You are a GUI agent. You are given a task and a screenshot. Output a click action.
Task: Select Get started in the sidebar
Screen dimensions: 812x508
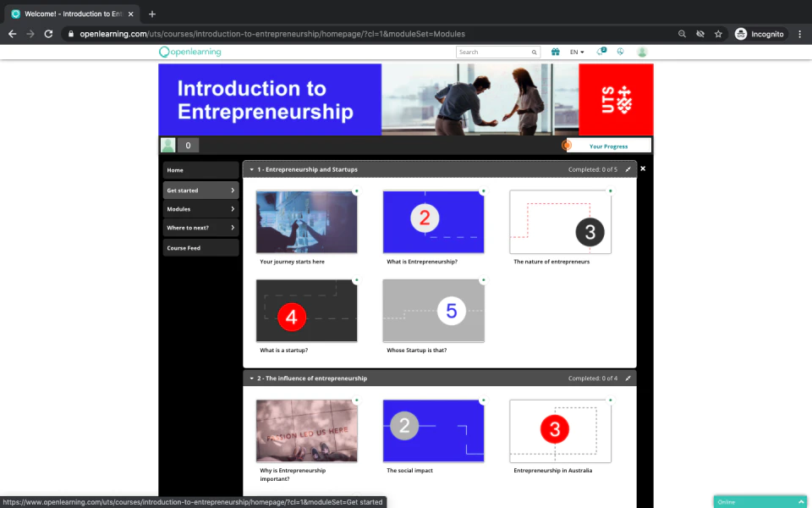tap(201, 190)
